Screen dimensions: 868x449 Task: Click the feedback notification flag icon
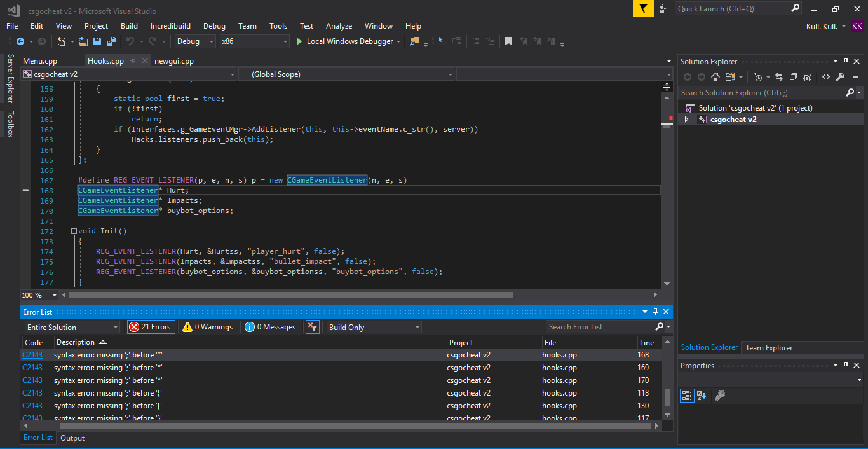point(643,8)
